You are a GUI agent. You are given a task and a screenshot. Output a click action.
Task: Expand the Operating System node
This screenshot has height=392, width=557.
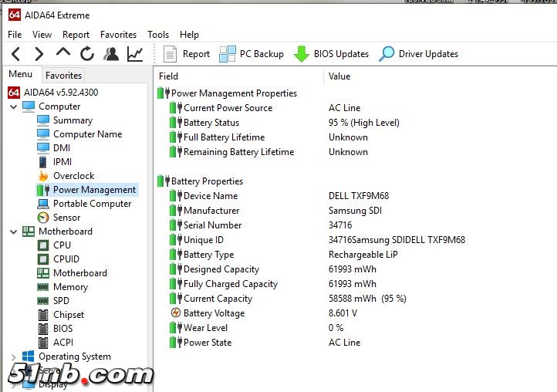point(13,357)
